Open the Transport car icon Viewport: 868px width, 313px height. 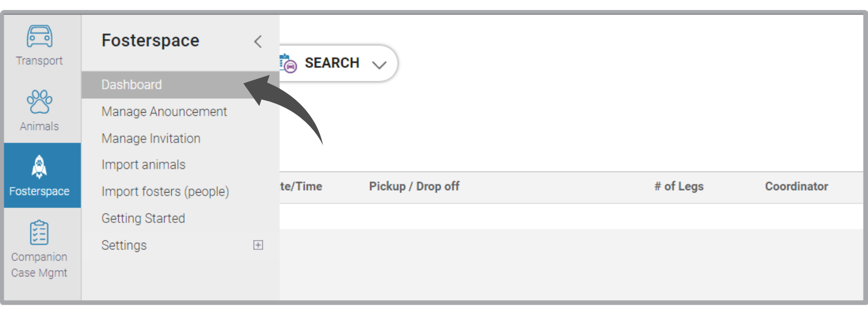(x=40, y=36)
